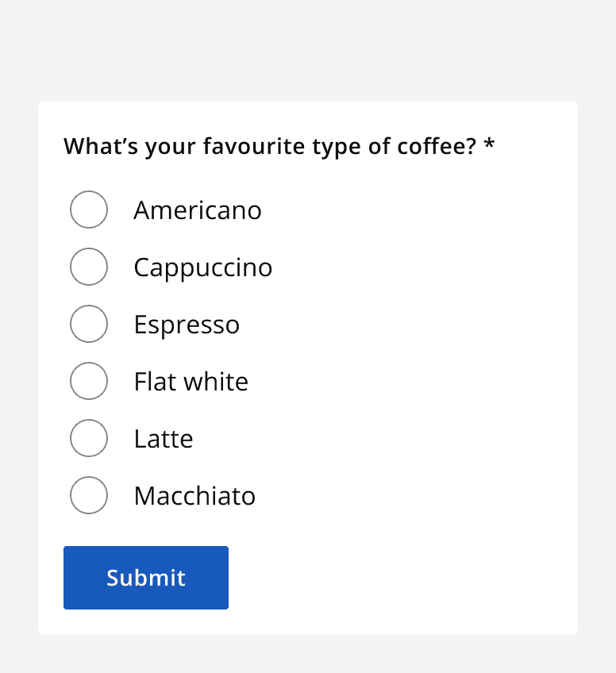Click the Cappuccino option label
This screenshot has height=673, width=616.
pos(202,267)
